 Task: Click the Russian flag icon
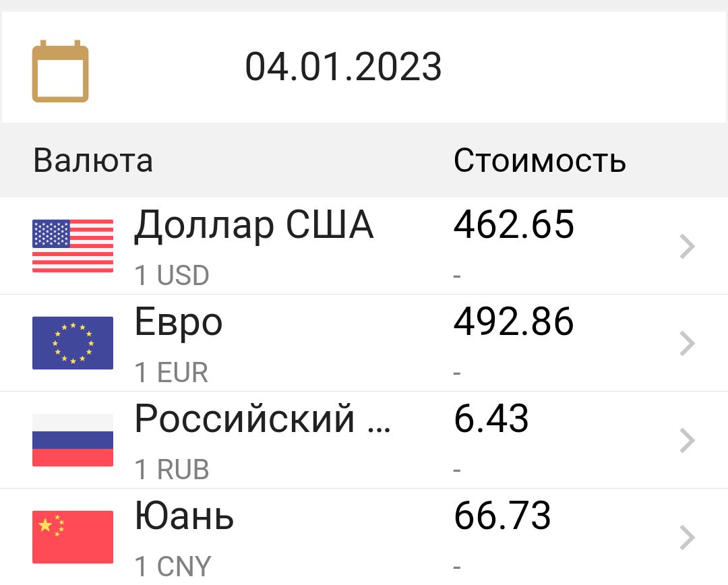[73, 440]
